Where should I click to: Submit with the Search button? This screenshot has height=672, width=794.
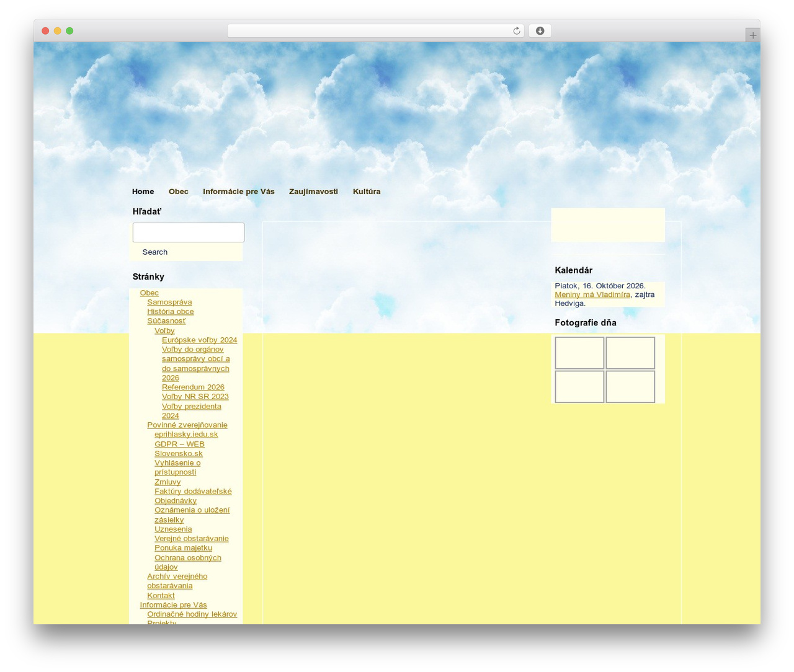(x=155, y=252)
